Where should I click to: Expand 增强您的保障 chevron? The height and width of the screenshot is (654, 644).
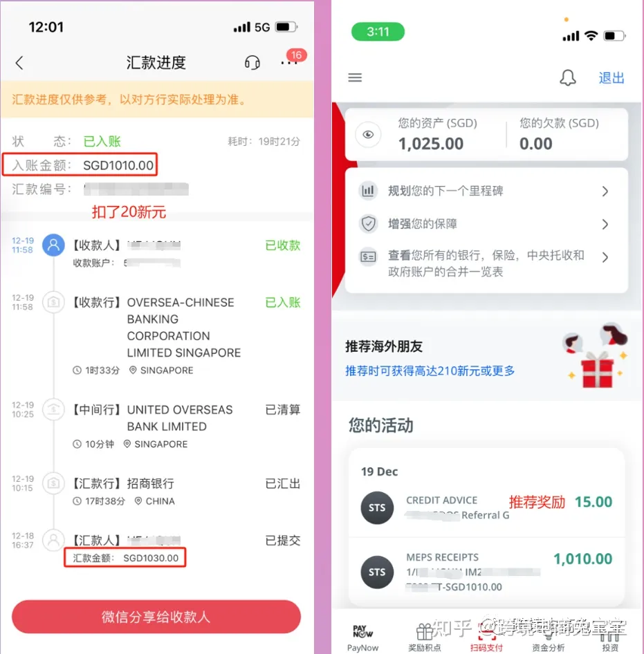pyautogui.click(x=605, y=225)
